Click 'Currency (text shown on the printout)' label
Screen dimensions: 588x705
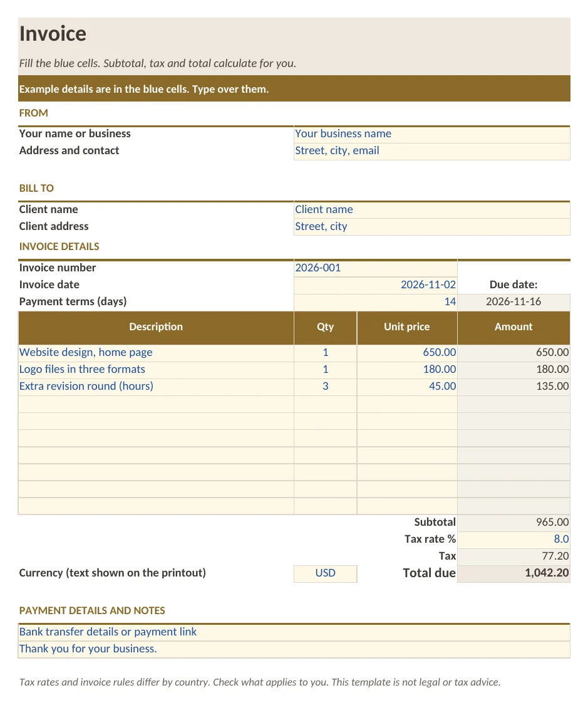point(112,573)
